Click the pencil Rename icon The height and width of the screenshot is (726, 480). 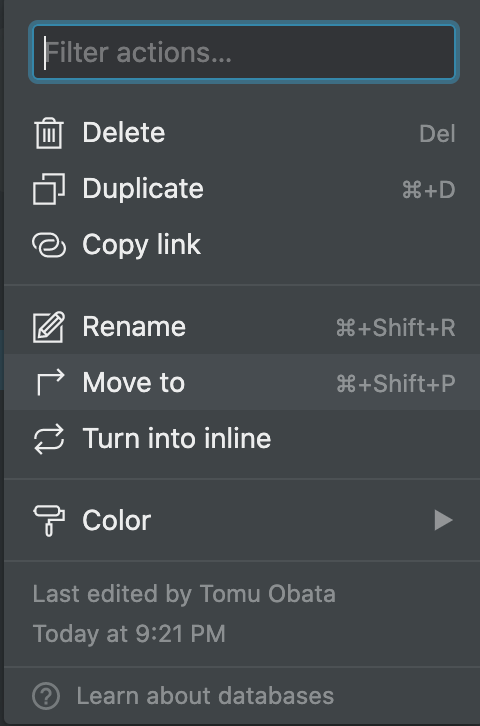(x=49, y=327)
